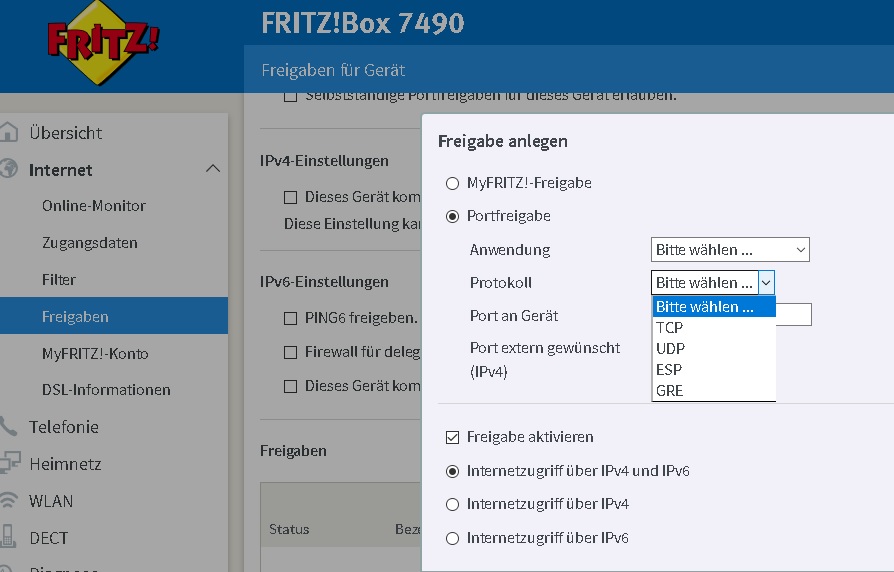This screenshot has width=894, height=572.
Task: Open Heimnetz menu
Action: click(x=66, y=464)
